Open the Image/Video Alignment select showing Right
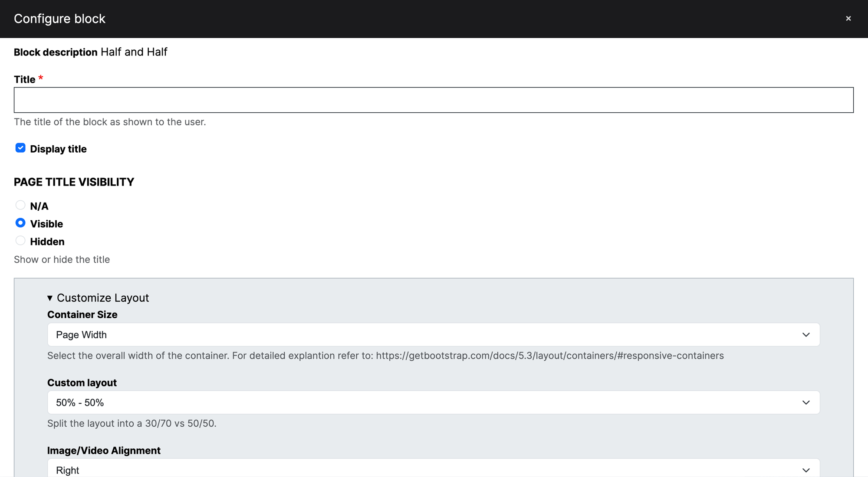868x477 pixels. [425, 470]
